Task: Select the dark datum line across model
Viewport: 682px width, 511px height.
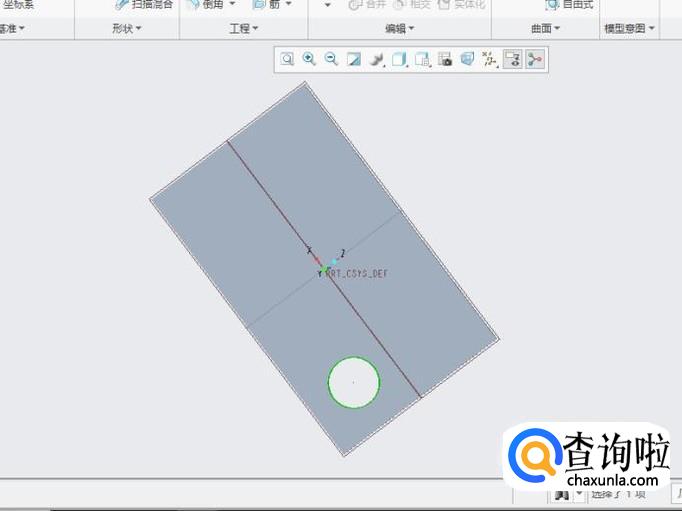Action: pos(324,269)
